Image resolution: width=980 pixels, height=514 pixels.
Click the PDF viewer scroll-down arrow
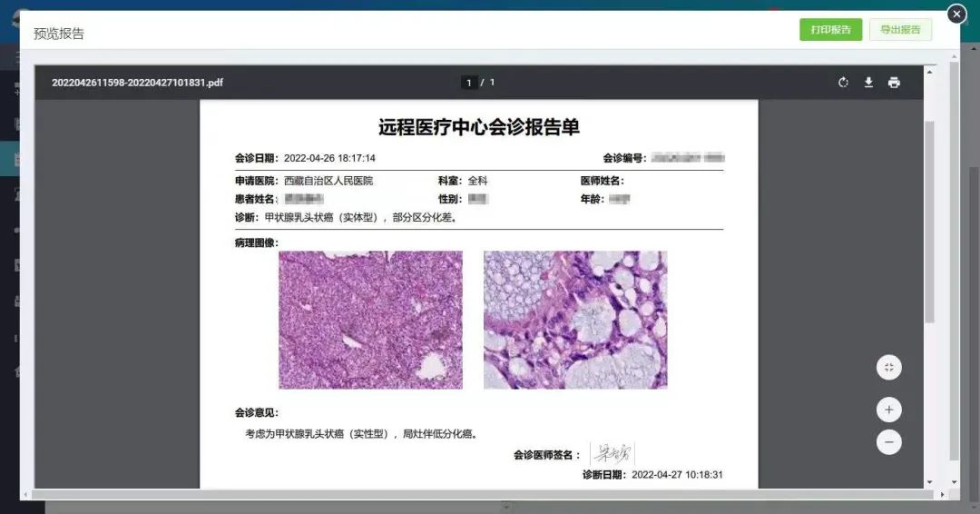point(929,482)
